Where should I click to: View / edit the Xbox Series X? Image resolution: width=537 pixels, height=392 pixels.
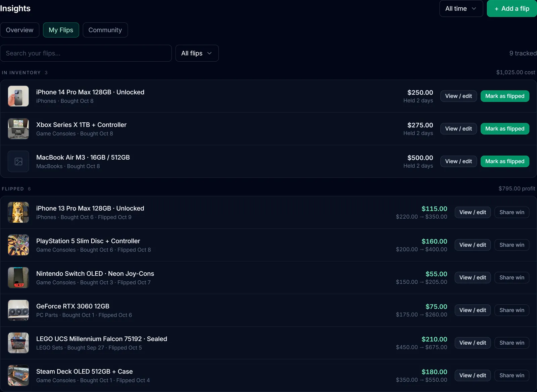click(x=458, y=129)
